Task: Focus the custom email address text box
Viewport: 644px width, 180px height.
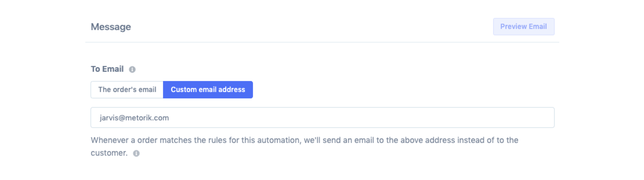Action: tap(322, 118)
